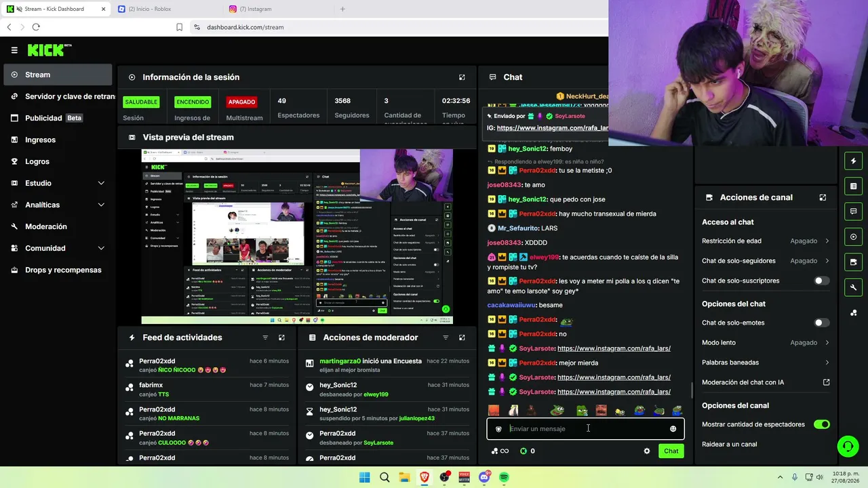Click the Kick logo in the header
This screenshot has width=868, height=488.
tap(50, 50)
